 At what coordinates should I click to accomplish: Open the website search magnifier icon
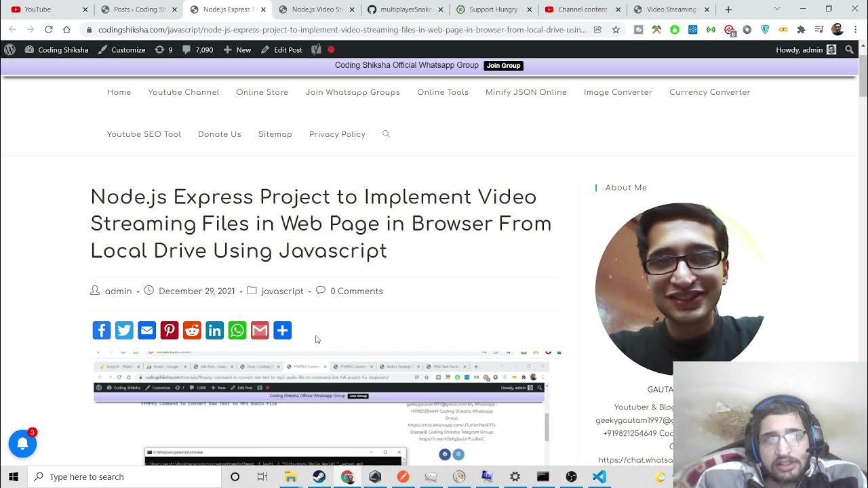(386, 134)
